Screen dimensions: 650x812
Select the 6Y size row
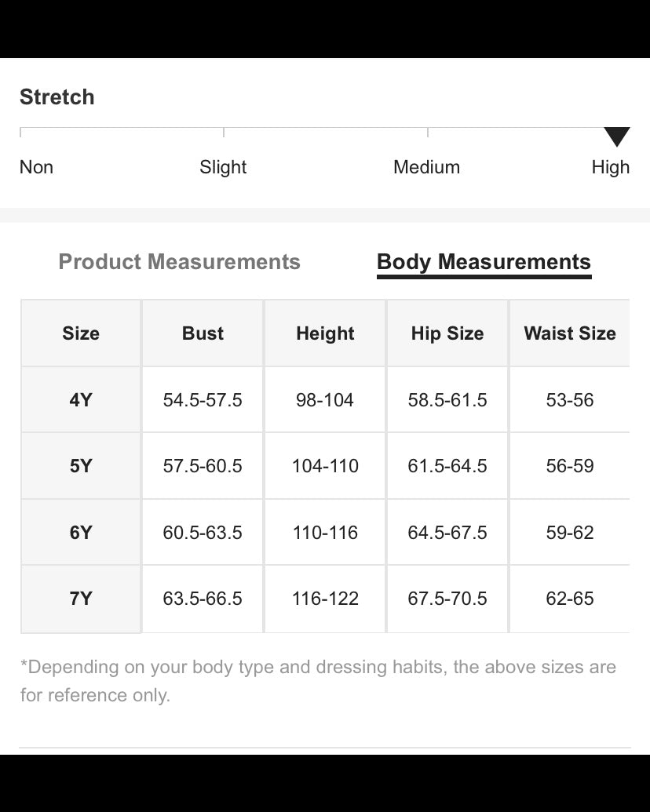[80, 532]
